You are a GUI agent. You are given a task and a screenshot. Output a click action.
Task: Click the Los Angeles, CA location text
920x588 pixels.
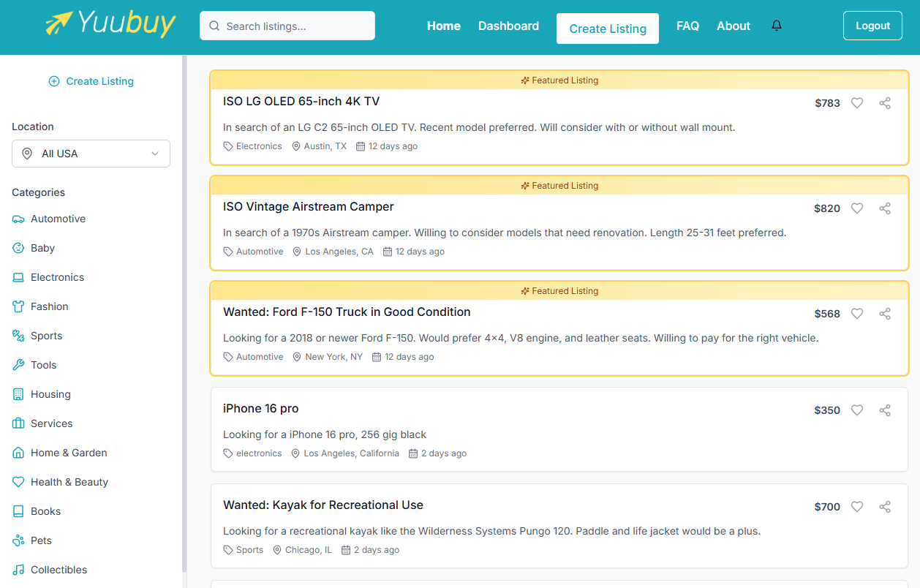[x=339, y=252]
